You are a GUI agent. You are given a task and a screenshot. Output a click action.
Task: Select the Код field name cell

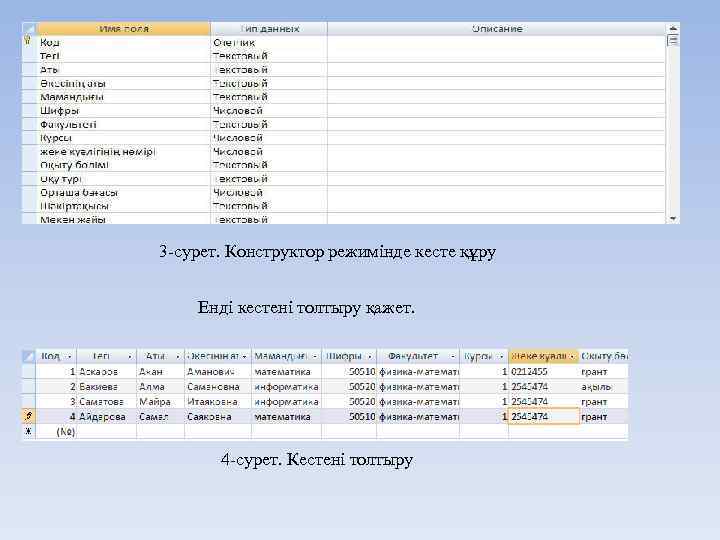(x=124, y=42)
